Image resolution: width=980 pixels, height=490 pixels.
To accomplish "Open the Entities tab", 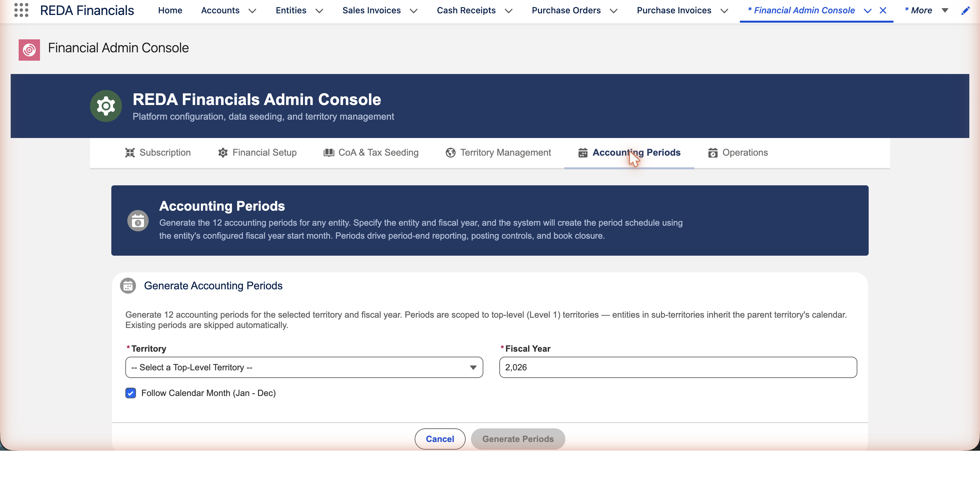I will pyautogui.click(x=291, y=11).
